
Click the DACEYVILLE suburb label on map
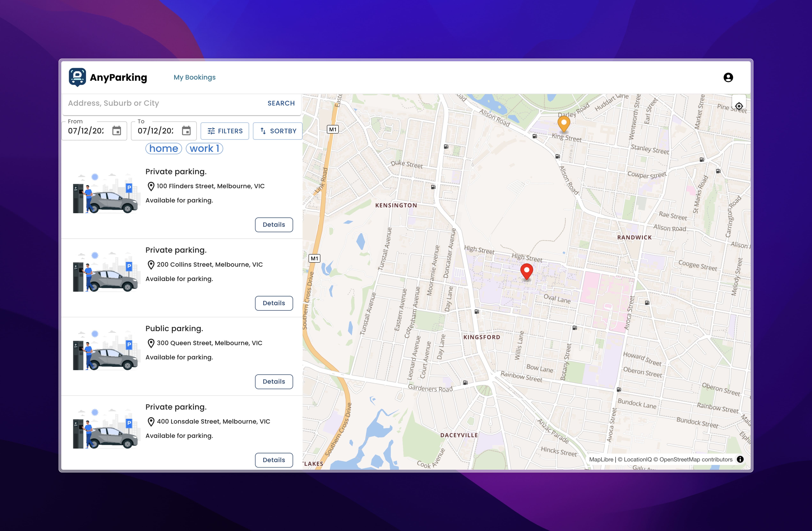tap(459, 435)
